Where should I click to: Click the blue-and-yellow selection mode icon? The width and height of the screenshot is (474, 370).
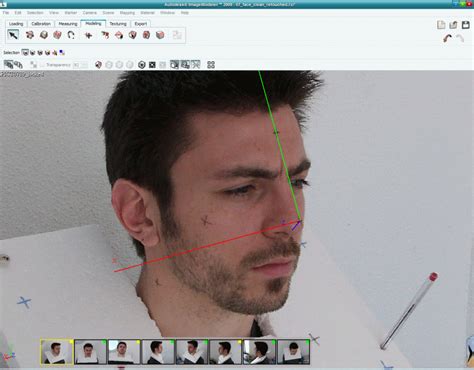click(62, 52)
